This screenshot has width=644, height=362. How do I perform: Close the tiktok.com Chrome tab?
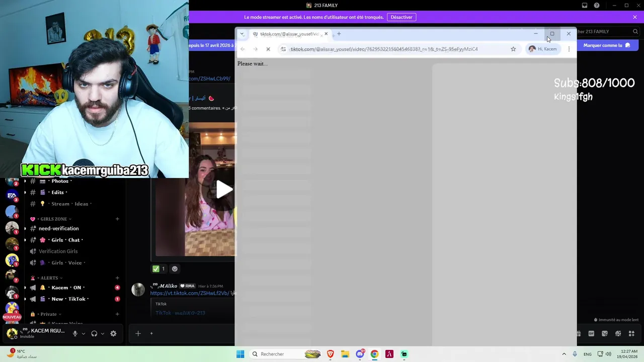coord(326,34)
